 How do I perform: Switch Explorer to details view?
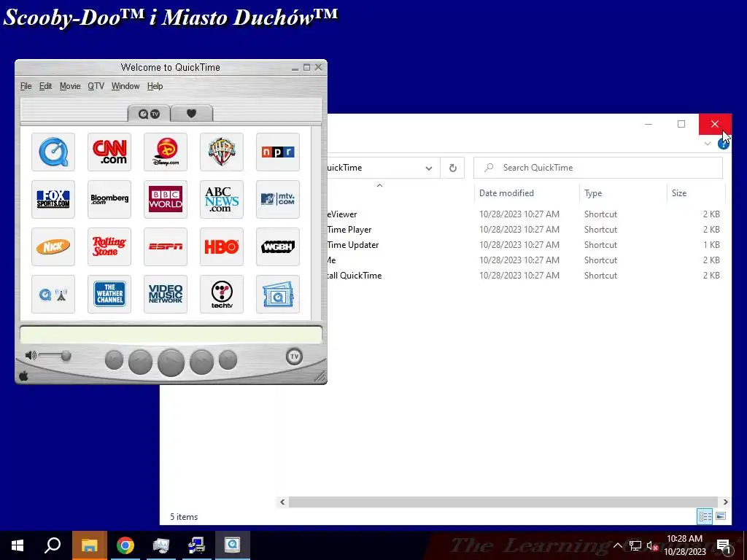tap(705, 516)
